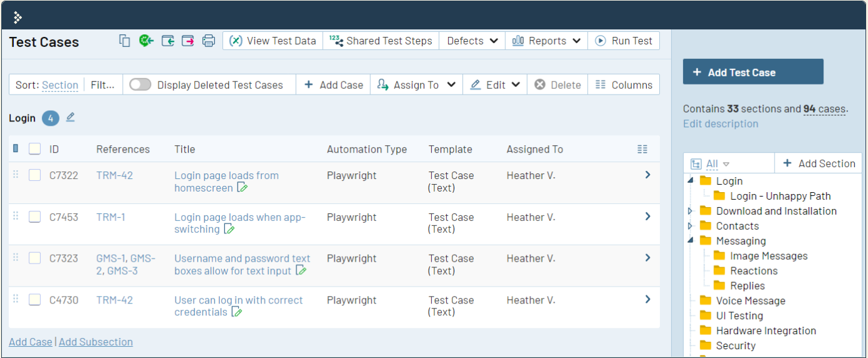The image size is (868, 358).
Task: Expand the Contacts folder in tree
Action: [x=690, y=226]
